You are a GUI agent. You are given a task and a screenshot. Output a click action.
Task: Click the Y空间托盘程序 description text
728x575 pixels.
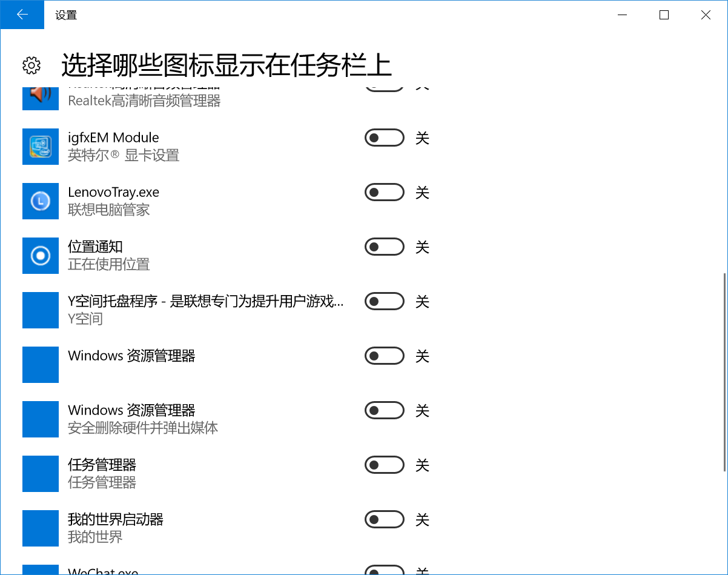coord(206,301)
